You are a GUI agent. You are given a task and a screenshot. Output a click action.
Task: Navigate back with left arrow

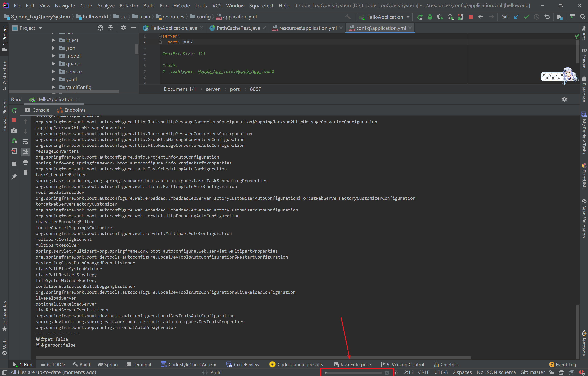point(481,17)
